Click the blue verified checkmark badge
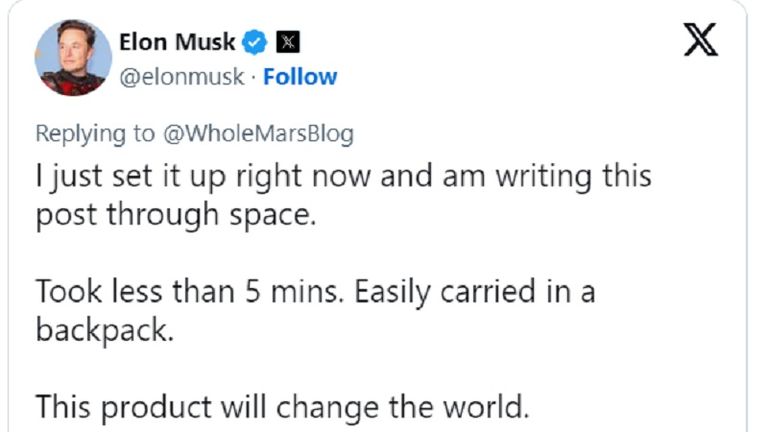 (x=256, y=43)
